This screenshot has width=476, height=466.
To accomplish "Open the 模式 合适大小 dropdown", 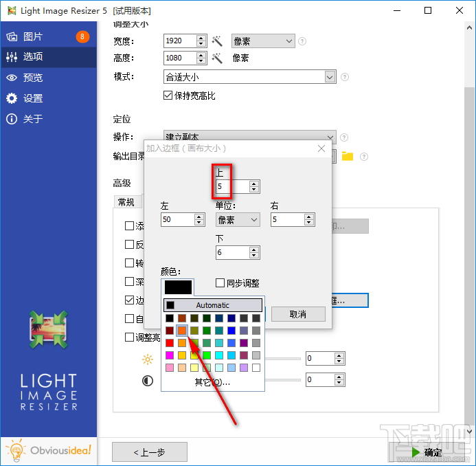I will (249, 77).
